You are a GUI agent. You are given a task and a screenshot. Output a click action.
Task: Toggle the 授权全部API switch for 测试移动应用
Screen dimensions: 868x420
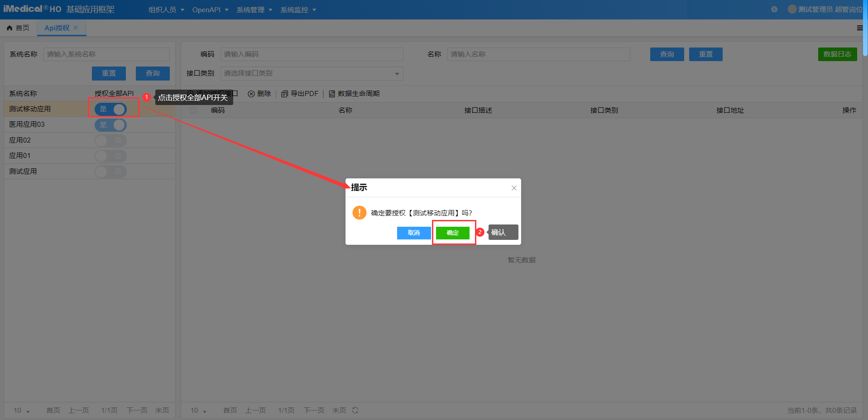point(110,109)
